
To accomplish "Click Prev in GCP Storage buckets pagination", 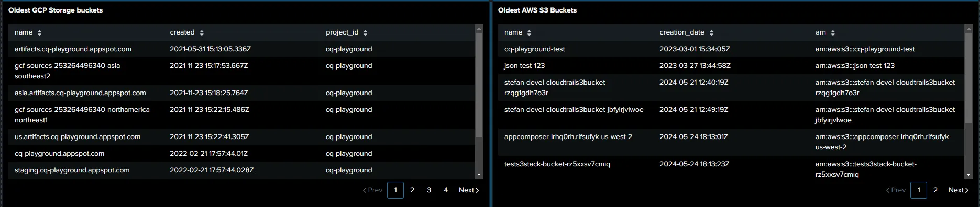I will click(372, 190).
